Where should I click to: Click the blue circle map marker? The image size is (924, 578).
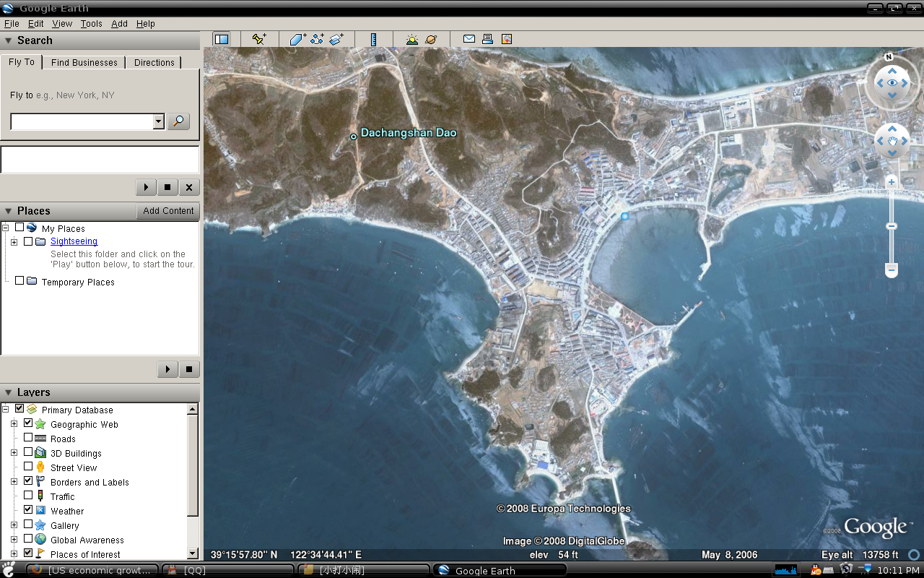point(624,216)
